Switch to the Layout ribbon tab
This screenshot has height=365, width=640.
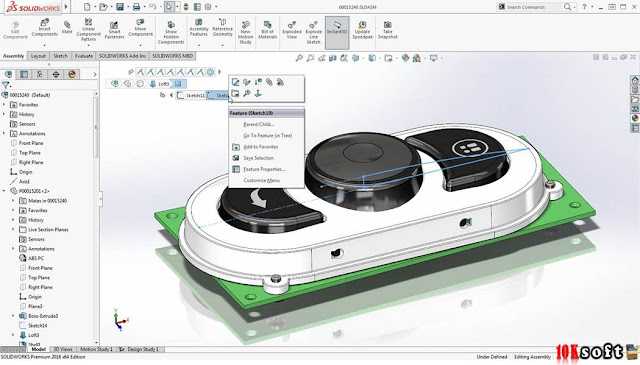pos(38,56)
